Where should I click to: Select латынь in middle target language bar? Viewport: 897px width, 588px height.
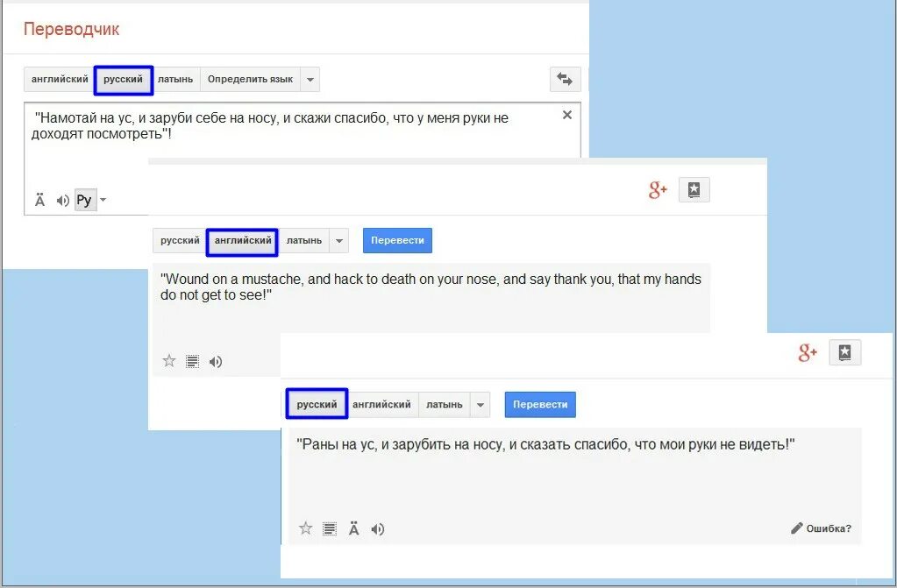(x=303, y=240)
